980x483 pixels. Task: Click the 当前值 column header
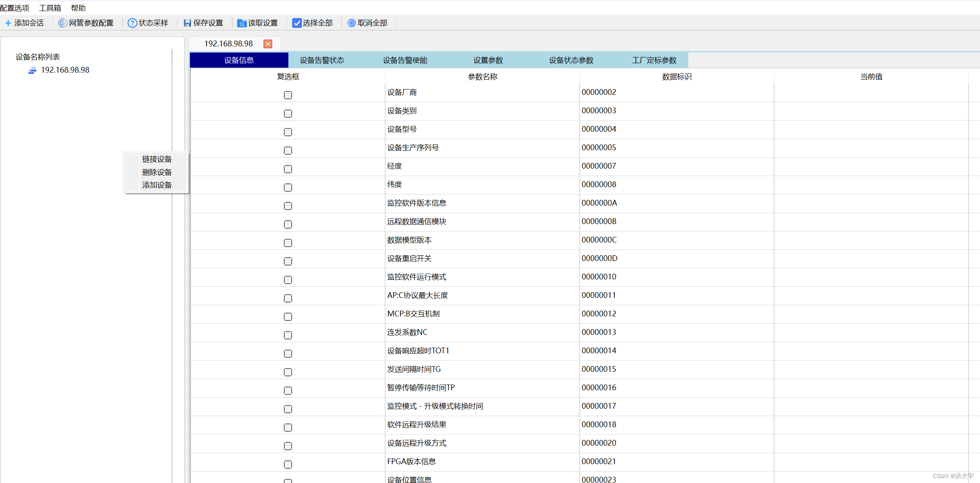[871, 77]
